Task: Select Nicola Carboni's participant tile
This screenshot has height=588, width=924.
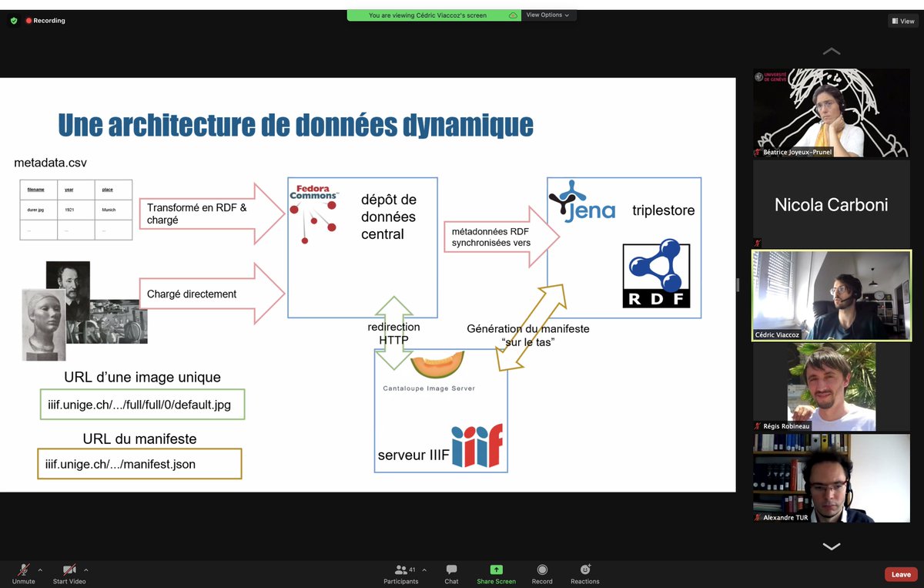Action: [x=831, y=204]
